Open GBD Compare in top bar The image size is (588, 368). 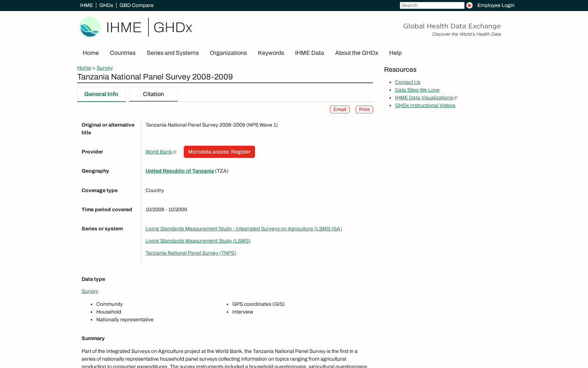pos(136,5)
